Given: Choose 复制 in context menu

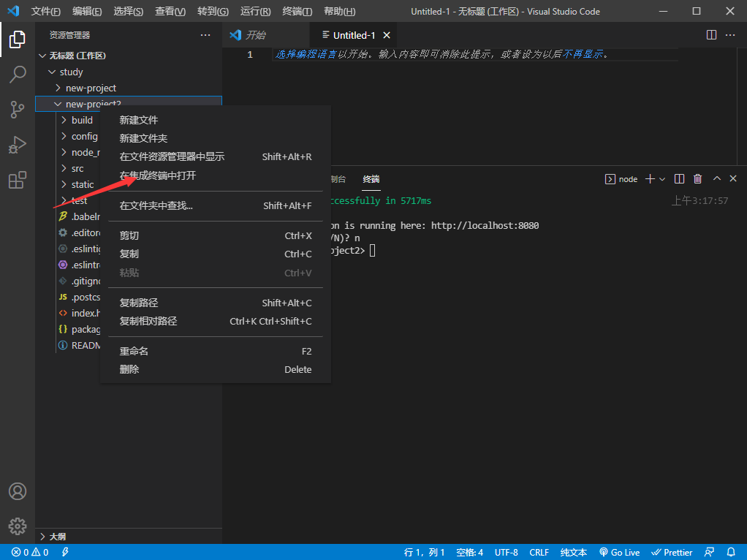Looking at the screenshot, I should [216, 254].
